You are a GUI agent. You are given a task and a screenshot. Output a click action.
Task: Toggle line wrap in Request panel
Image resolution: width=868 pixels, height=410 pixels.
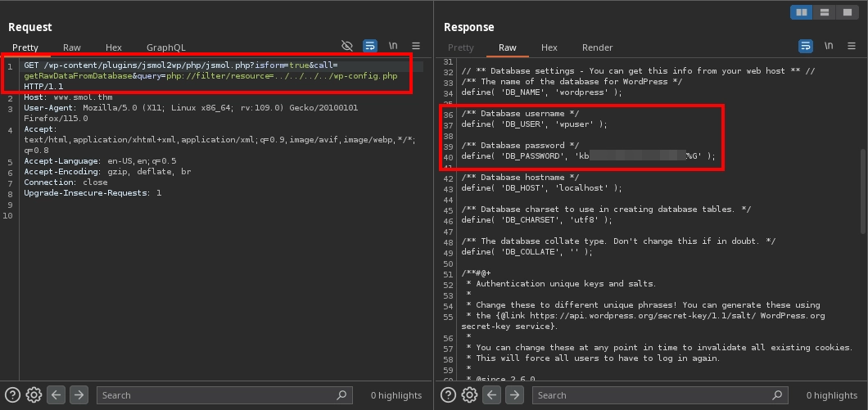pyautogui.click(x=370, y=46)
